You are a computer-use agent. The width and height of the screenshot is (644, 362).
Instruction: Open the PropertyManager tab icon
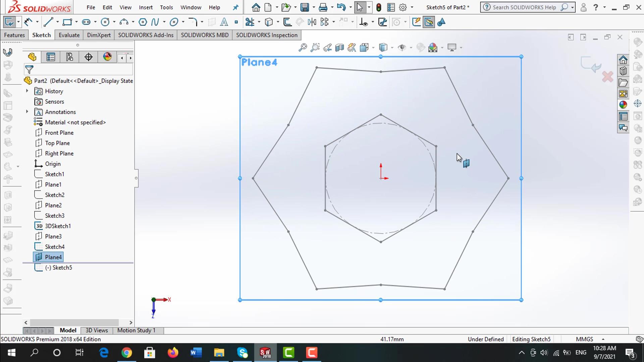point(51,57)
